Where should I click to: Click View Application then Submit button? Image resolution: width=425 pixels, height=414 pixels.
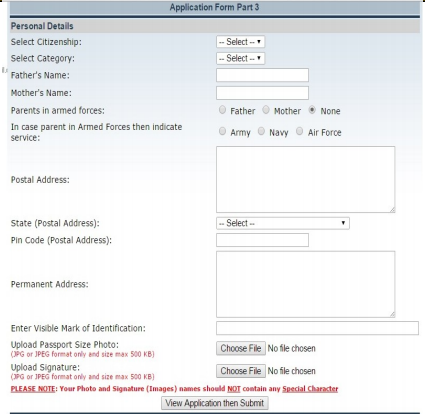pyautogui.click(x=215, y=403)
